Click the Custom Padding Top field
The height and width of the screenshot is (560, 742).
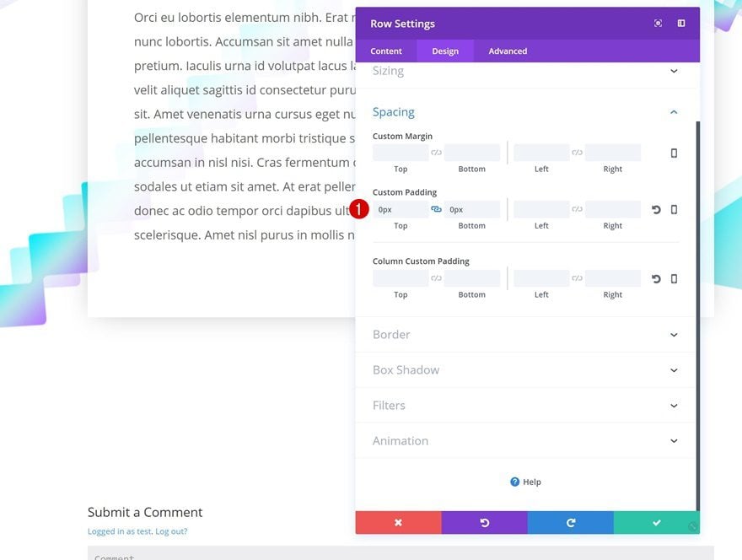(x=401, y=209)
